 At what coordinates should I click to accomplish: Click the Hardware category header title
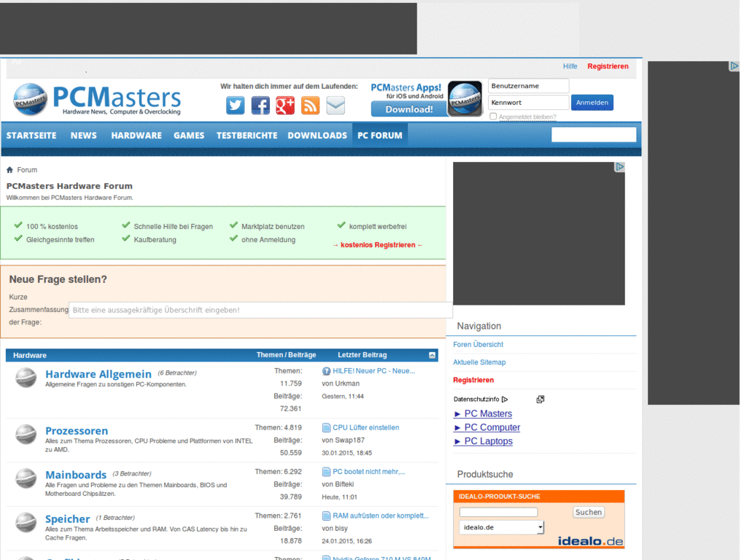pos(29,356)
